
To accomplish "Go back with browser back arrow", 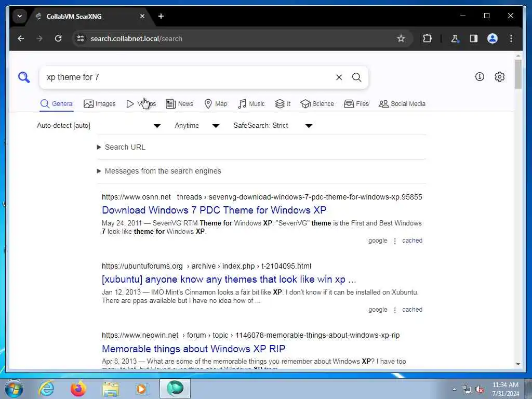I will [x=21, y=38].
